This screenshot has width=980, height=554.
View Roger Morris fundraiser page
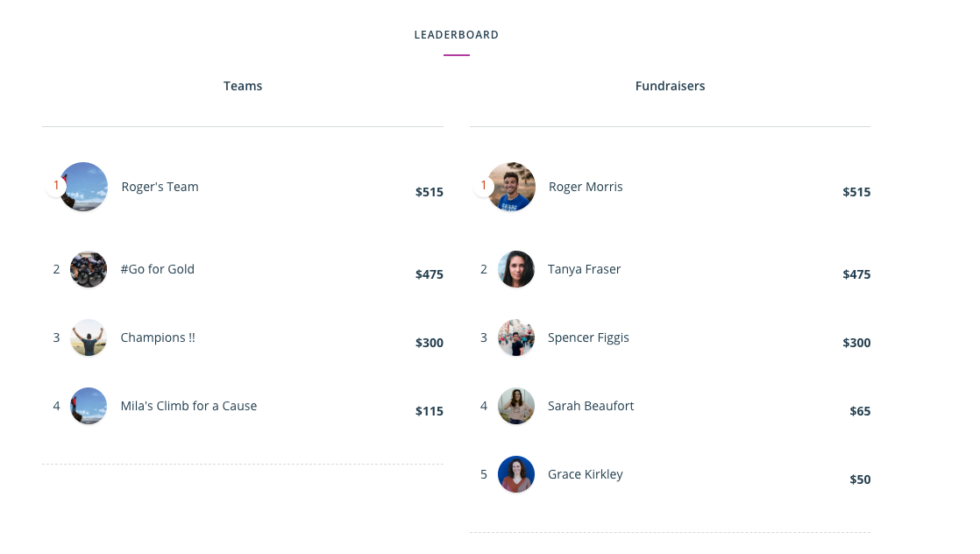click(586, 187)
